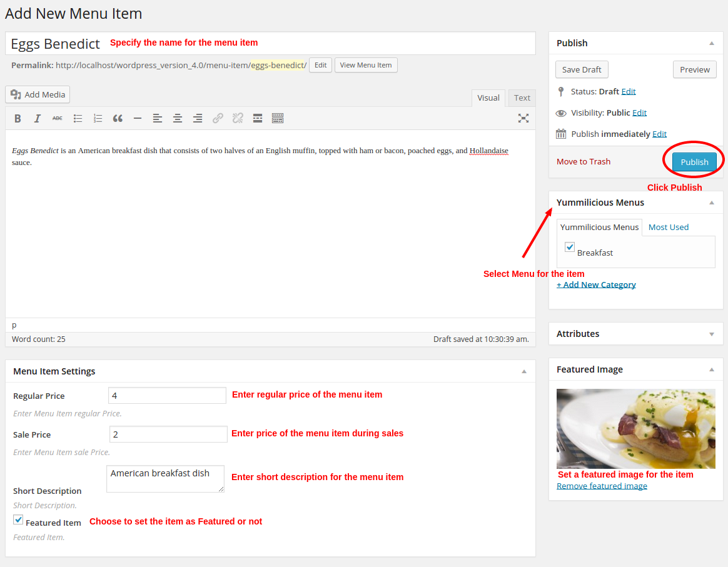Enable distraction-free fullscreen mode

click(x=523, y=118)
